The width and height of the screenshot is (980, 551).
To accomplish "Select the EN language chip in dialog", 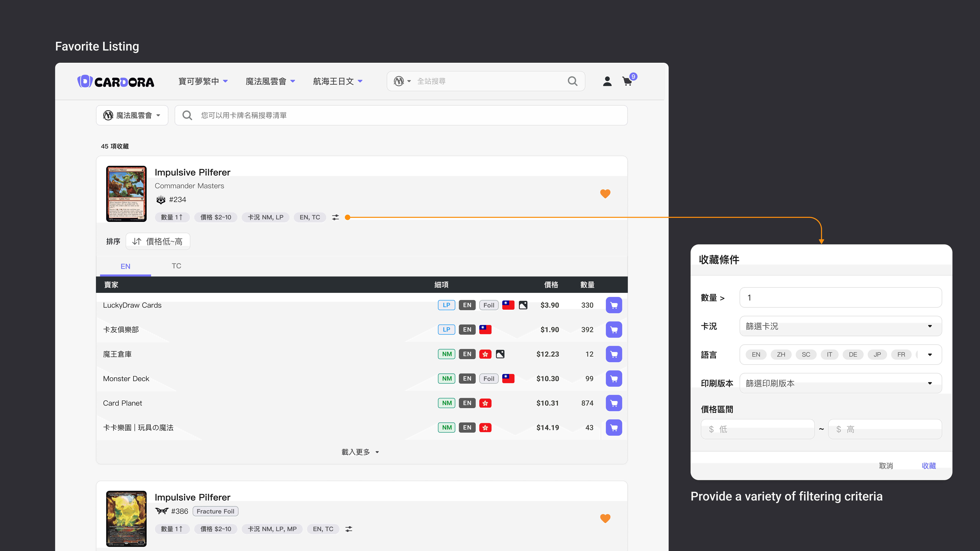I will click(x=756, y=354).
